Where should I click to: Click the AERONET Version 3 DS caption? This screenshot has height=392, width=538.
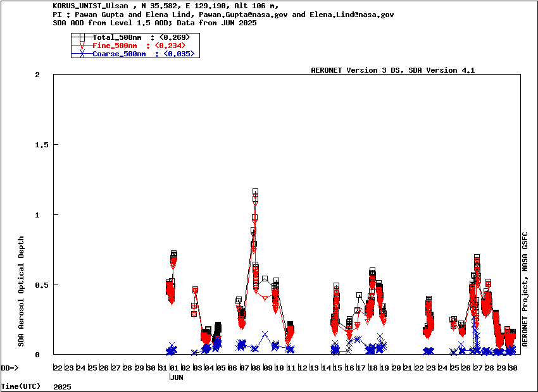coord(356,70)
